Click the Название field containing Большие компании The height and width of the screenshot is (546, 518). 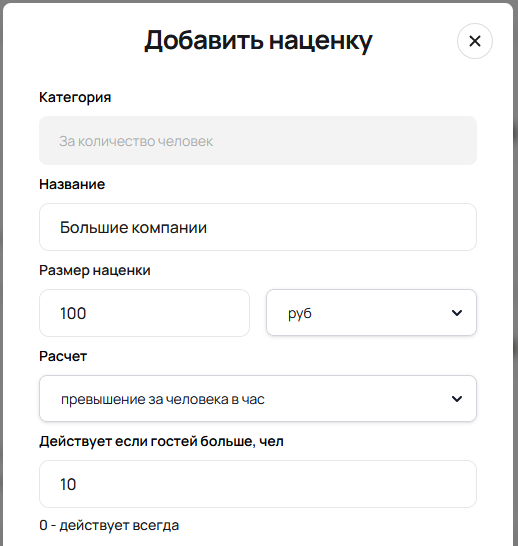(258, 227)
